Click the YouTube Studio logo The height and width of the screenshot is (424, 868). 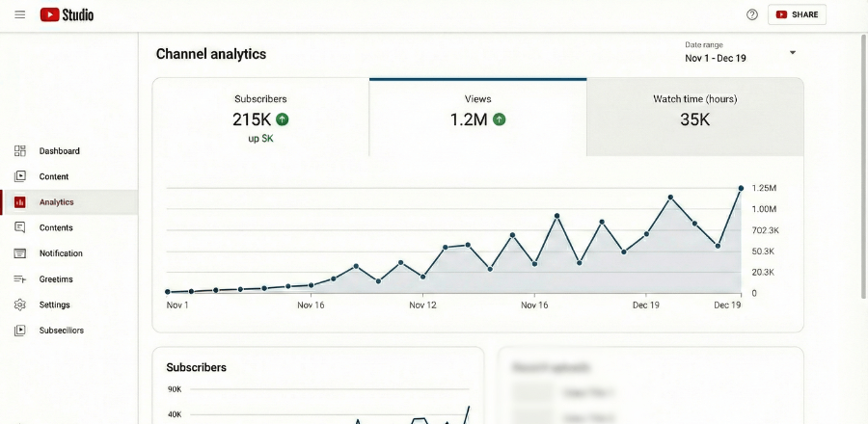click(x=67, y=14)
